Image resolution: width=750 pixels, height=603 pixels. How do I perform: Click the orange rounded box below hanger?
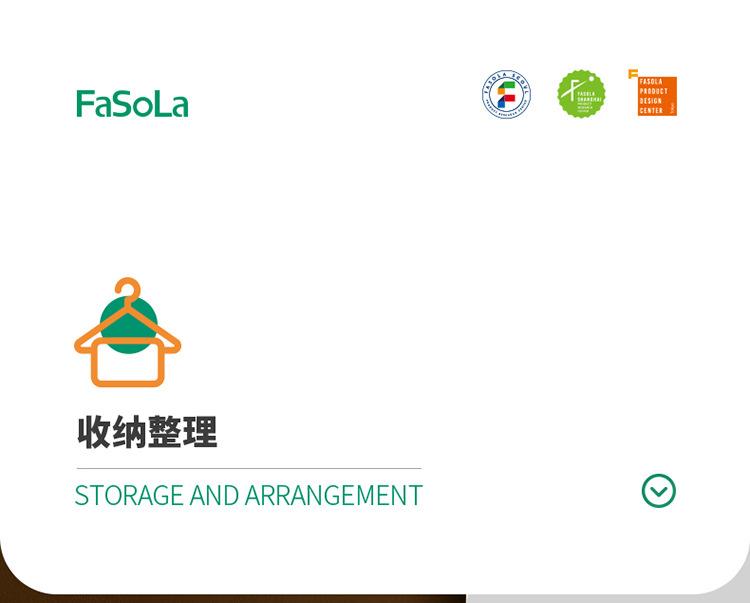point(128,362)
